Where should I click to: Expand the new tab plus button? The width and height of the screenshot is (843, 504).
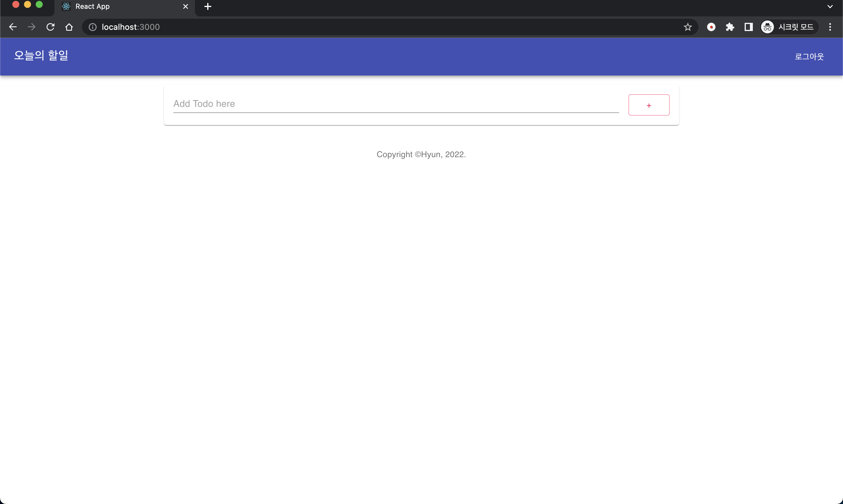(208, 6)
